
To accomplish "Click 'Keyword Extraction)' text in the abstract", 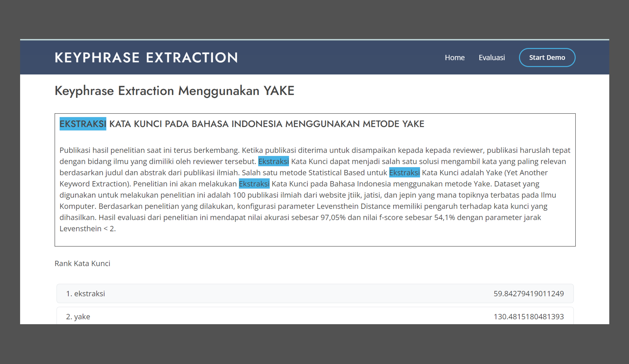I will [95, 184].
